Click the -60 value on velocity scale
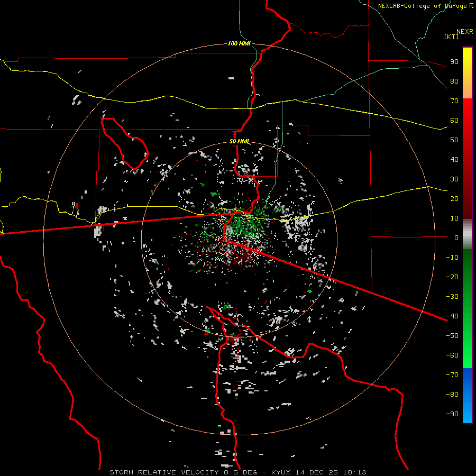The image size is (476, 476). pos(452,355)
